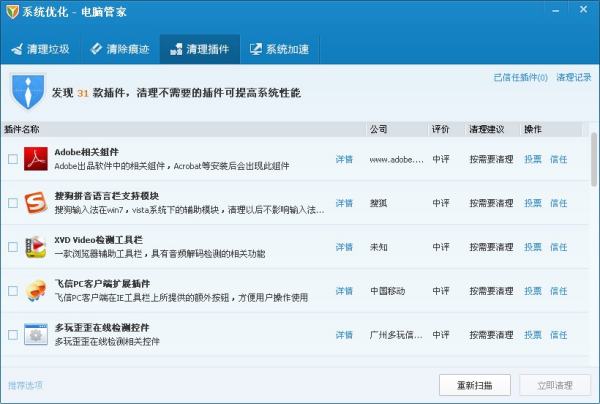Tick the checkbox for 多玩歪歪在线检测控件
This screenshot has width=600, height=404.
(13, 335)
